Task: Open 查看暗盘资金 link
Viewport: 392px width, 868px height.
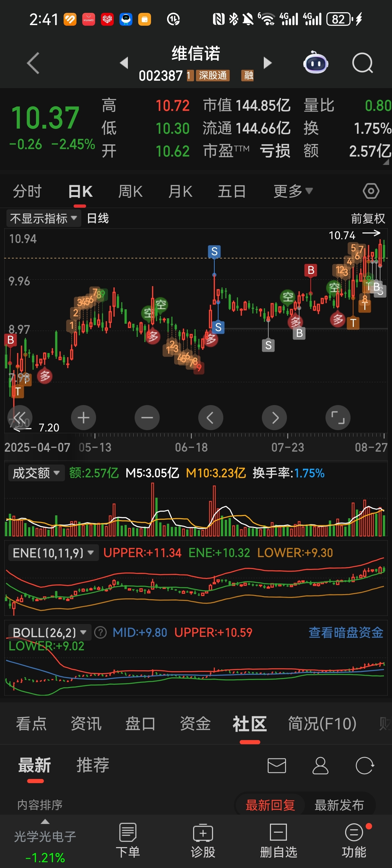Action: pos(346,632)
